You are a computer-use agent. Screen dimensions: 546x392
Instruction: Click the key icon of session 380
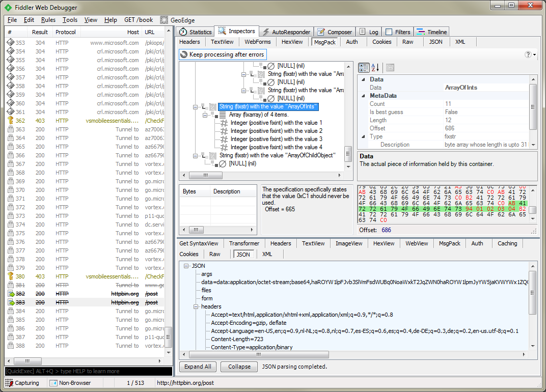11,276
